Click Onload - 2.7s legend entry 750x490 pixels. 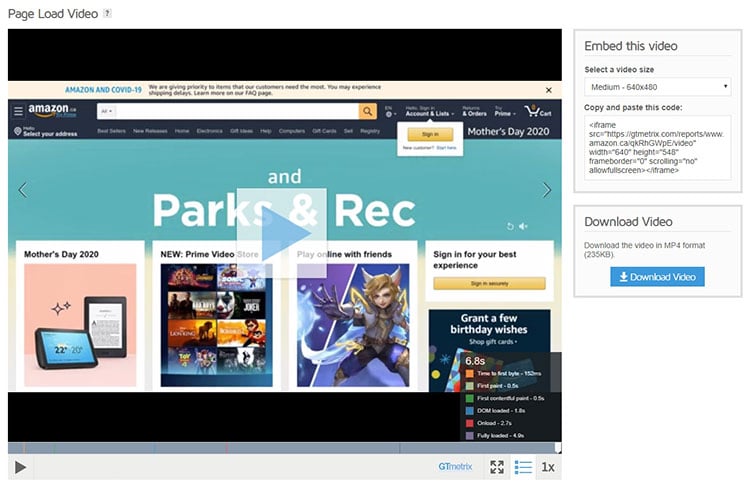pos(489,423)
